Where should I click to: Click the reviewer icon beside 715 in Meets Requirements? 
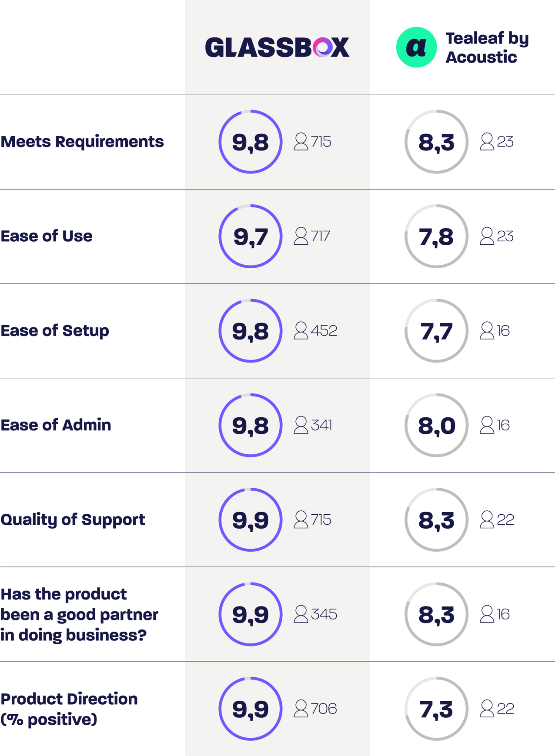[301, 142]
